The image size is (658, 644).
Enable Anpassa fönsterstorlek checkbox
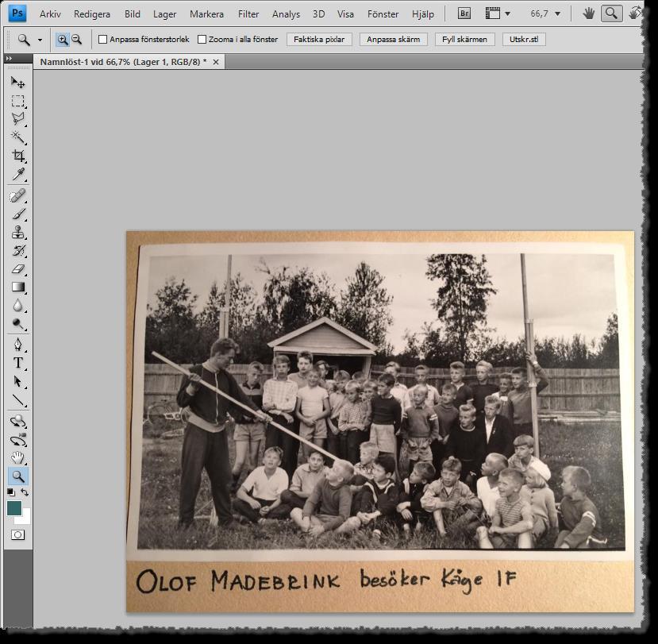(x=102, y=40)
